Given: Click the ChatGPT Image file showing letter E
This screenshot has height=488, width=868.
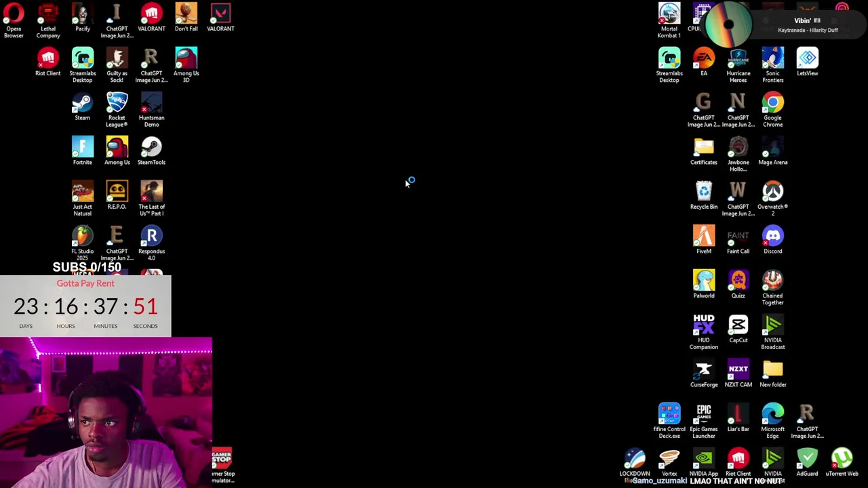Looking at the screenshot, I should 117,243.
